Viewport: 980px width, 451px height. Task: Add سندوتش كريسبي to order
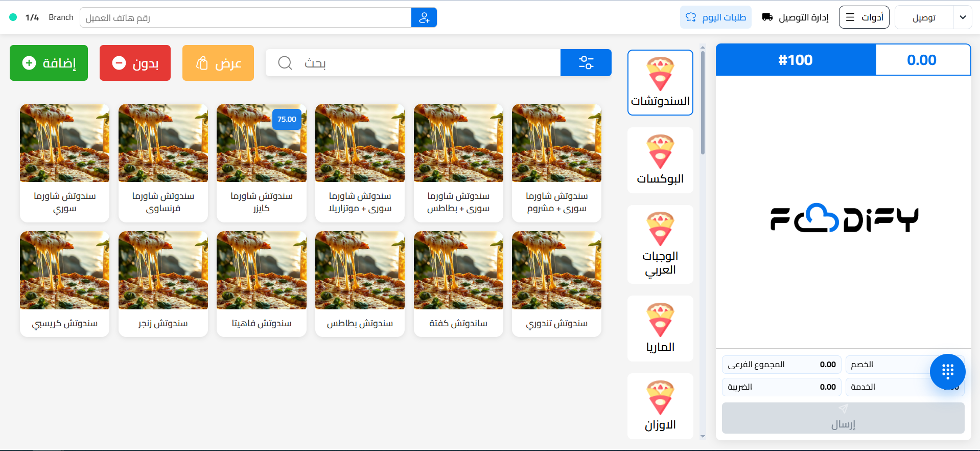pyautogui.click(x=64, y=284)
